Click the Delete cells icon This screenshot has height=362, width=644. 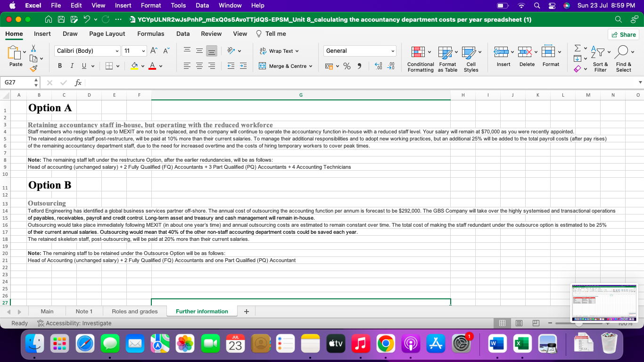point(525,52)
